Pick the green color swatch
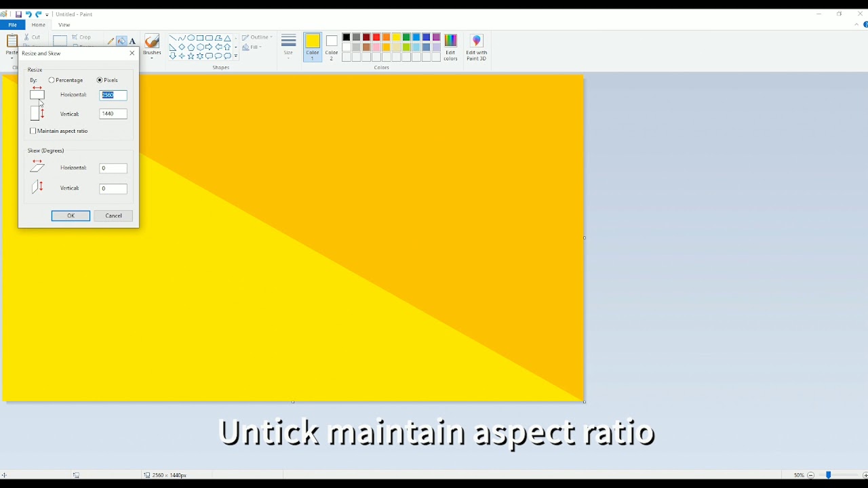The height and width of the screenshot is (488, 868). [406, 37]
